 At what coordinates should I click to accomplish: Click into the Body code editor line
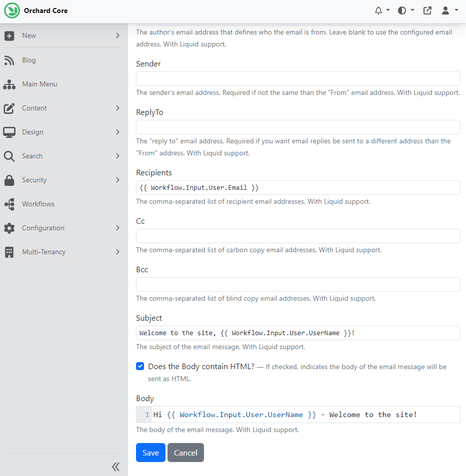click(x=305, y=415)
